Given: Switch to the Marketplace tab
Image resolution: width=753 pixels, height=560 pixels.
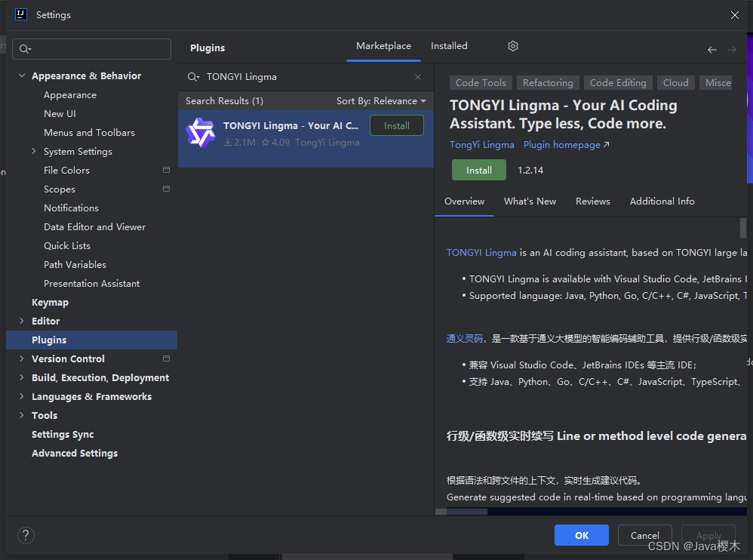Looking at the screenshot, I should (383, 46).
